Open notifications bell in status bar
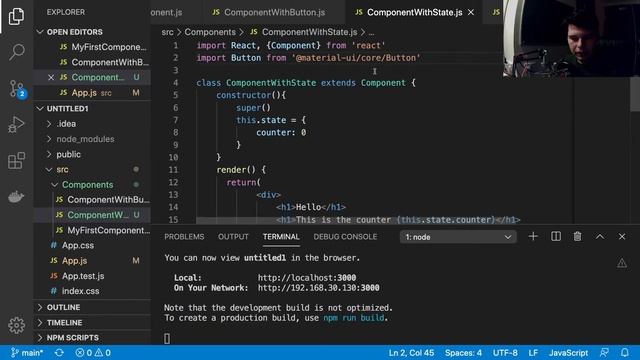This screenshot has width=640, height=360. point(624,353)
